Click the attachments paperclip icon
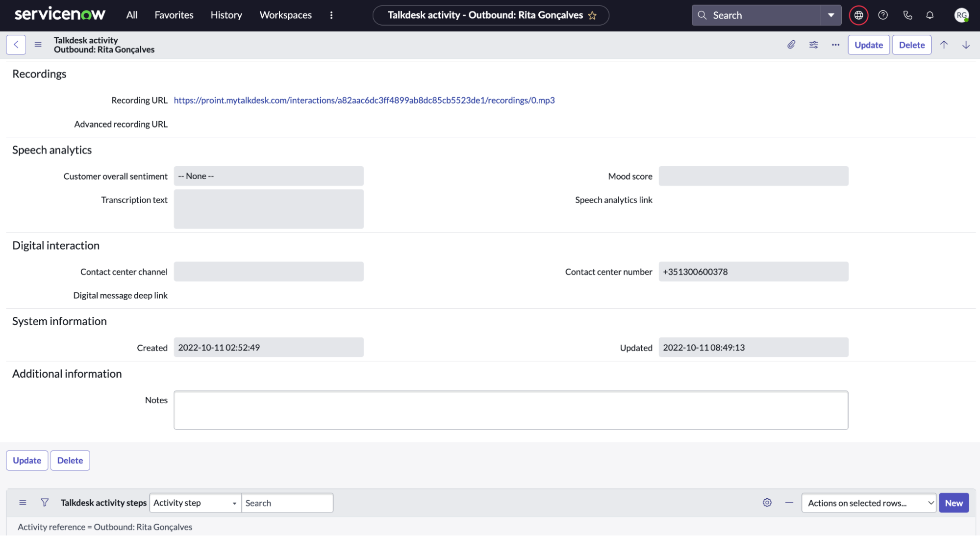The height and width of the screenshot is (536, 980). point(791,45)
